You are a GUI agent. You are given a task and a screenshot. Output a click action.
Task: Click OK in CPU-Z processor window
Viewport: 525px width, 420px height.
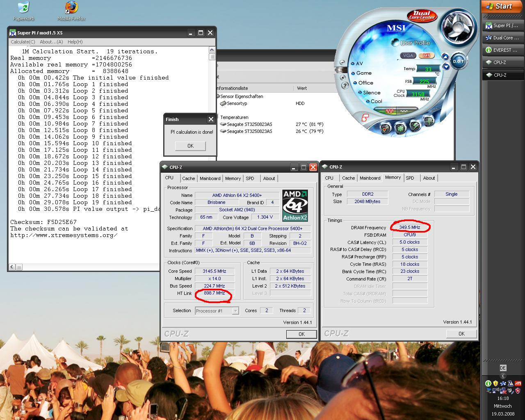pos(301,334)
